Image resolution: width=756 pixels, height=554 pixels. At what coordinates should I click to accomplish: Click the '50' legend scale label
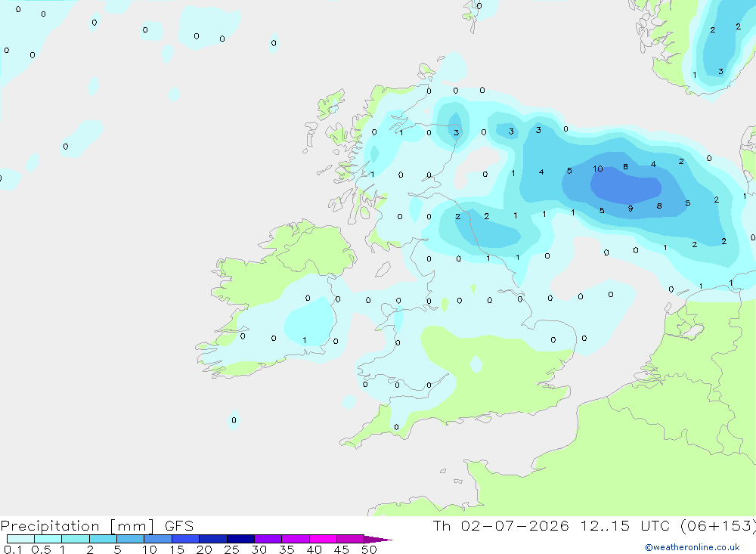point(369,549)
